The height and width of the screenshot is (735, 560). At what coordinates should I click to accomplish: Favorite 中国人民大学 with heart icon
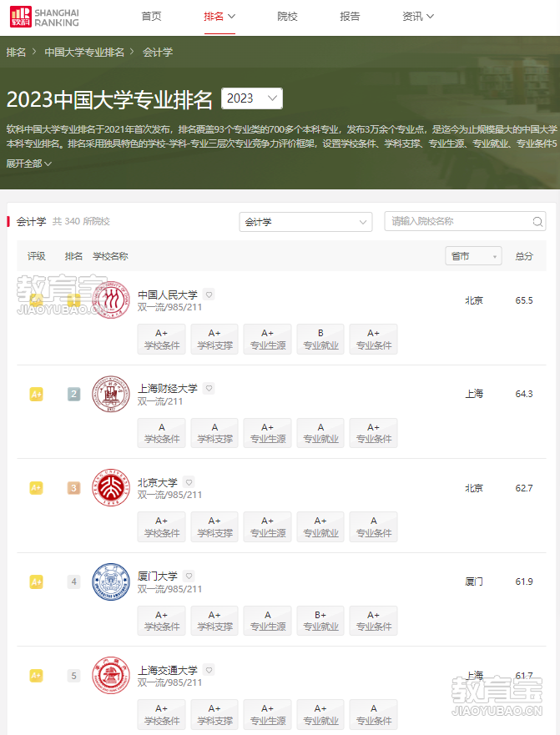click(x=209, y=295)
